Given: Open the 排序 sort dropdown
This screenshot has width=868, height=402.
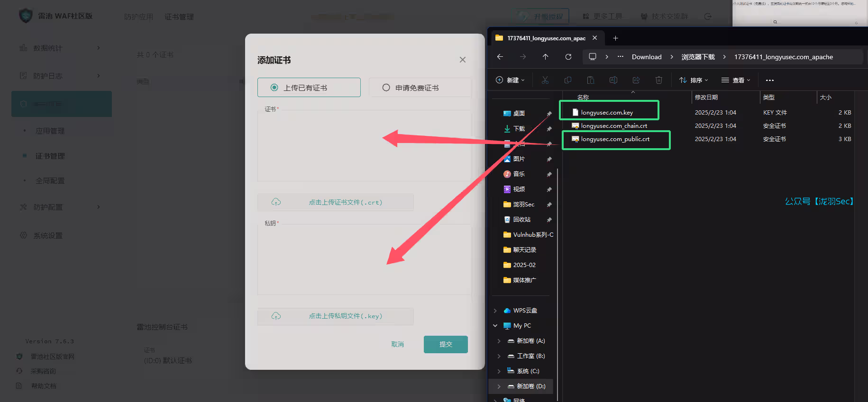Looking at the screenshot, I should pyautogui.click(x=694, y=80).
